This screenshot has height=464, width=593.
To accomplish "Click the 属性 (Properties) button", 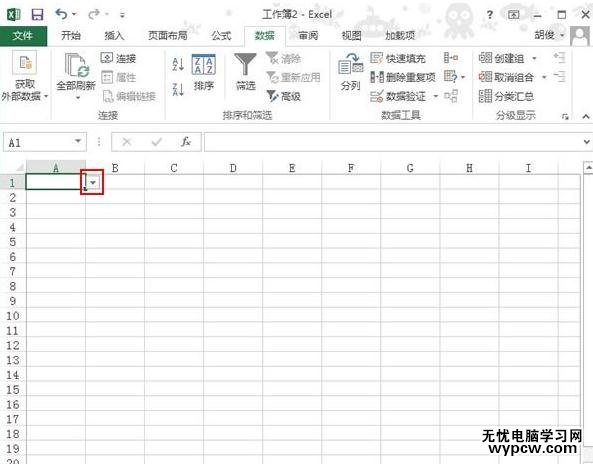I will (x=118, y=78).
